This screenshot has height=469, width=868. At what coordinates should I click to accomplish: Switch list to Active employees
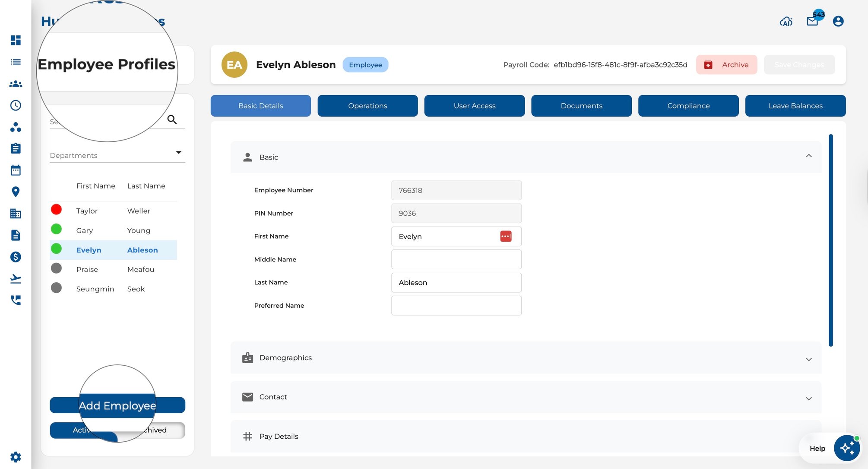coord(83,430)
